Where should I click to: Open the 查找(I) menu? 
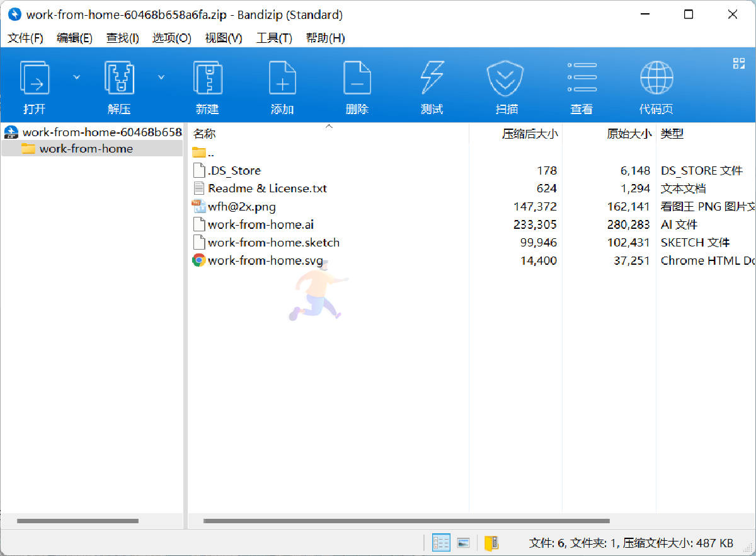pos(122,38)
